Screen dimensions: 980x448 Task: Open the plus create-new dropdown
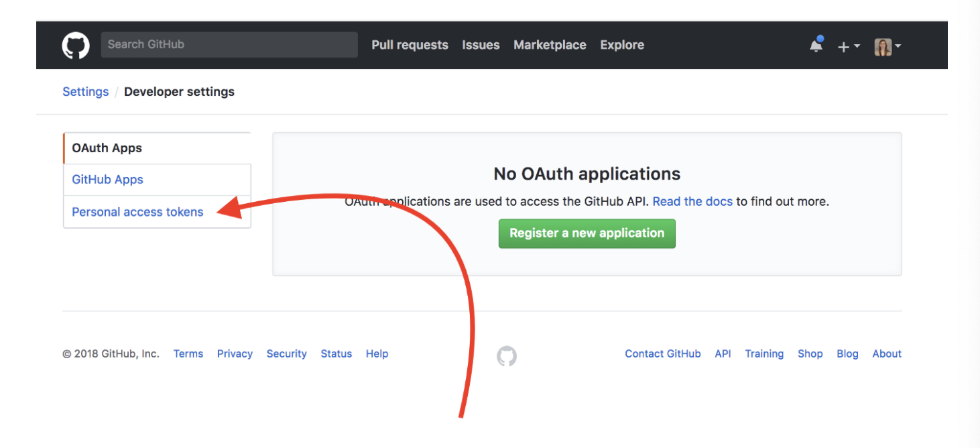pos(848,46)
